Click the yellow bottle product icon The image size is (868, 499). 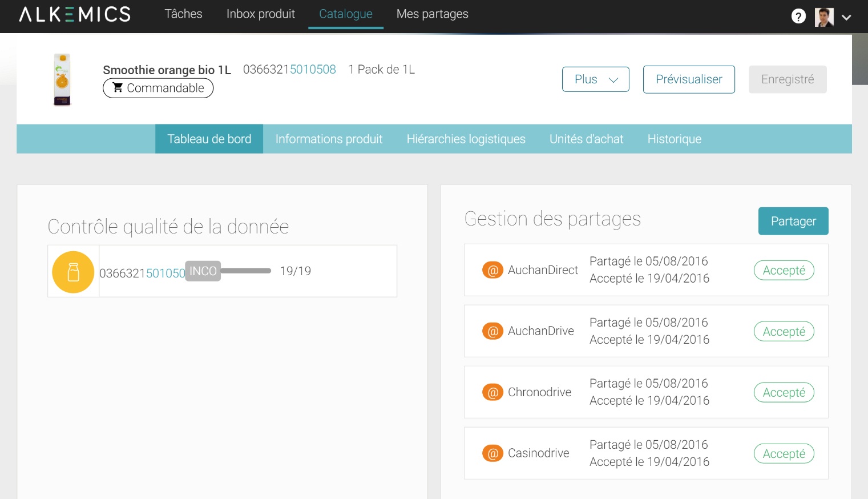(x=73, y=272)
